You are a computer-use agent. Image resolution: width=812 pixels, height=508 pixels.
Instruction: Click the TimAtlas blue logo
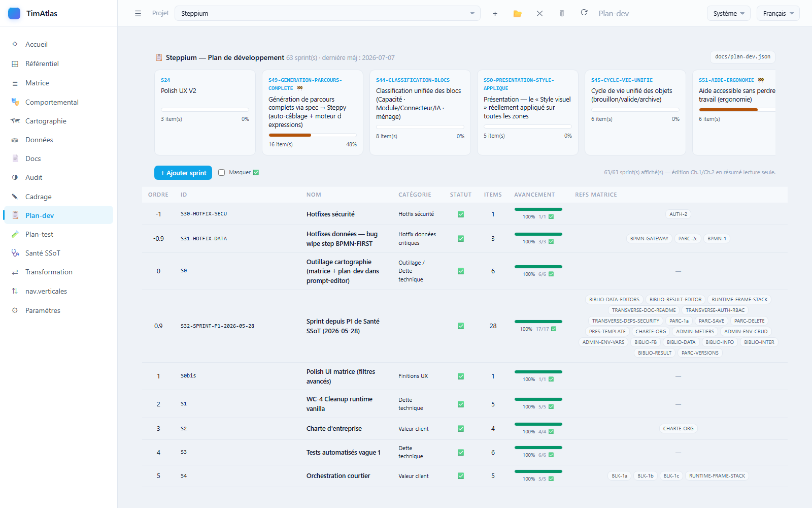click(x=14, y=13)
